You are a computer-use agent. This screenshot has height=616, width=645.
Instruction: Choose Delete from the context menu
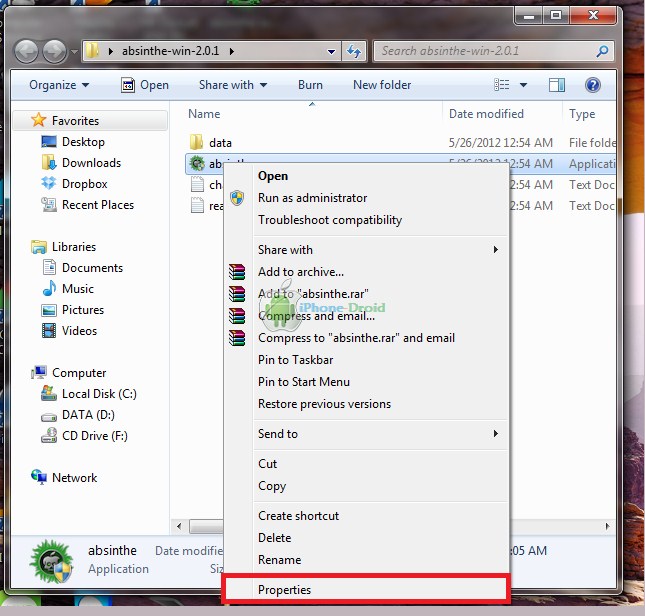point(366,538)
